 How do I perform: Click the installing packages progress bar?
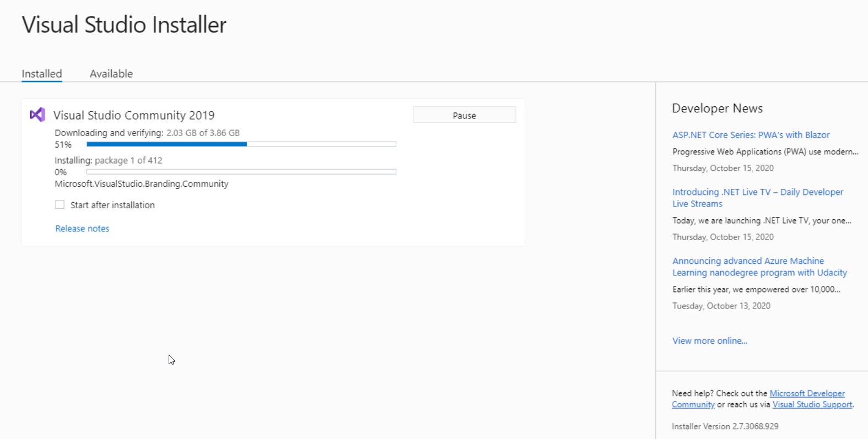[241, 172]
